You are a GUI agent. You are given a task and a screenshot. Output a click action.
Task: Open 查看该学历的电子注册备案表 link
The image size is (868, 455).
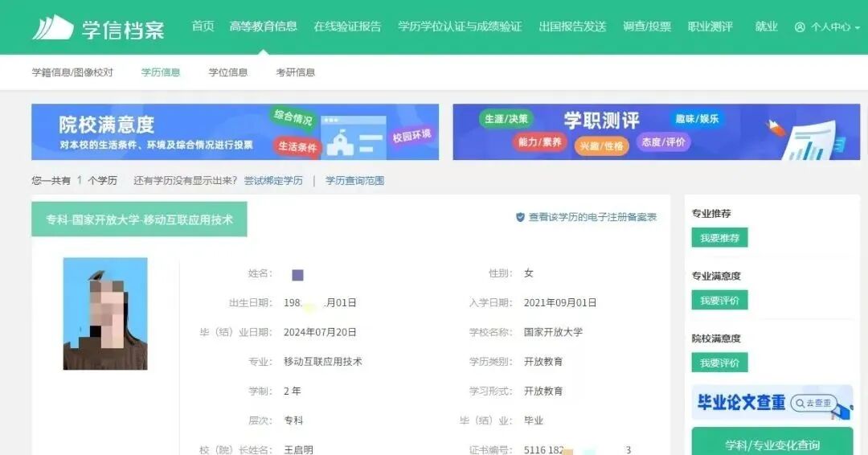click(593, 218)
